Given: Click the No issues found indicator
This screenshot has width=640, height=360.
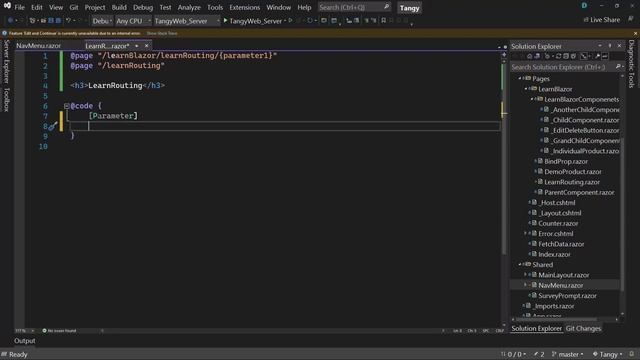Looking at the screenshot, I should tap(59, 331).
